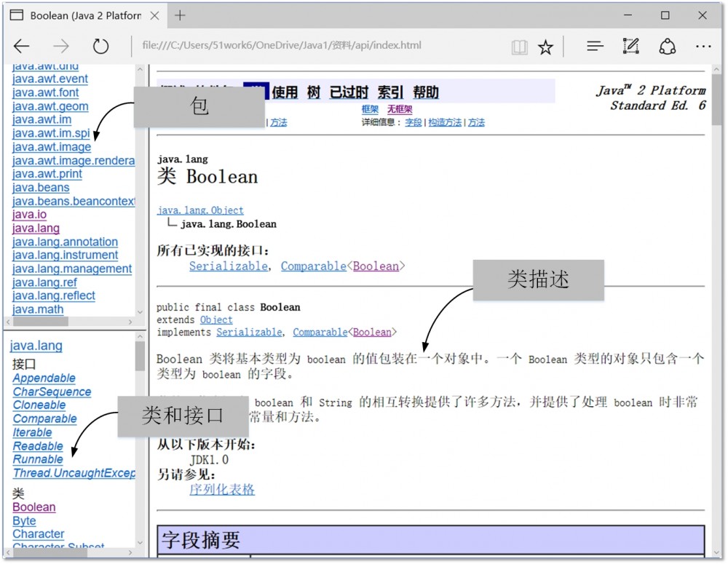Image resolution: width=728 pixels, height=564 pixels.
Task: Select java.awt.geom package
Action: [x=50, y=106]
